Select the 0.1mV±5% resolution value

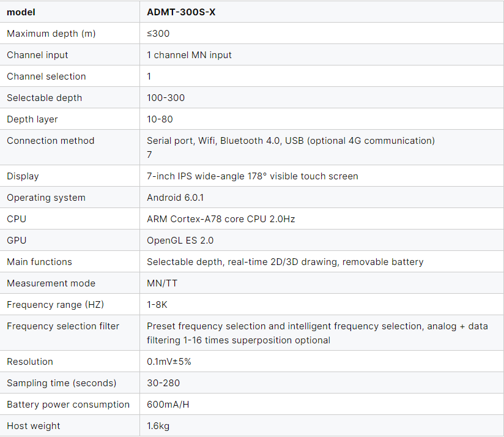click(169, 362)
